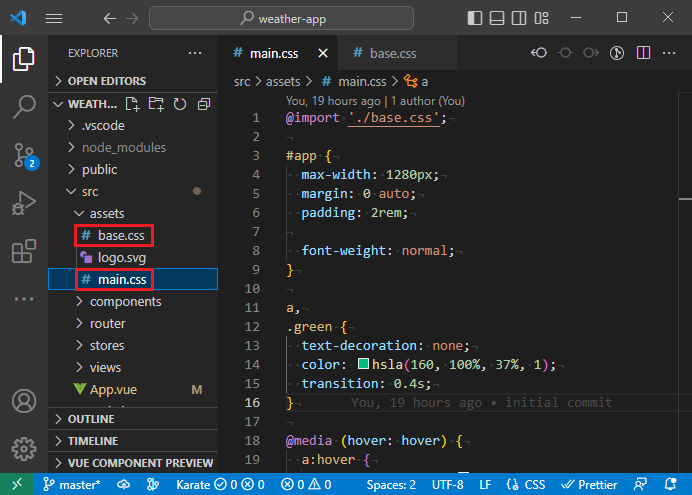Expand the OUTLINE section

point(133,419)
